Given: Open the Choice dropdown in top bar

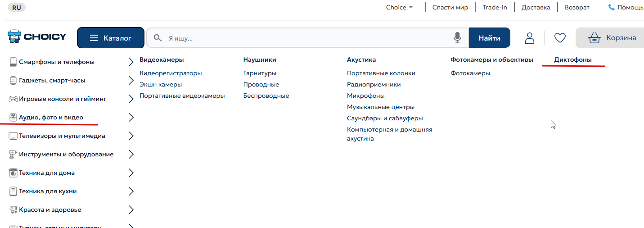Looking at the screenshot, I should pos(399,8).
